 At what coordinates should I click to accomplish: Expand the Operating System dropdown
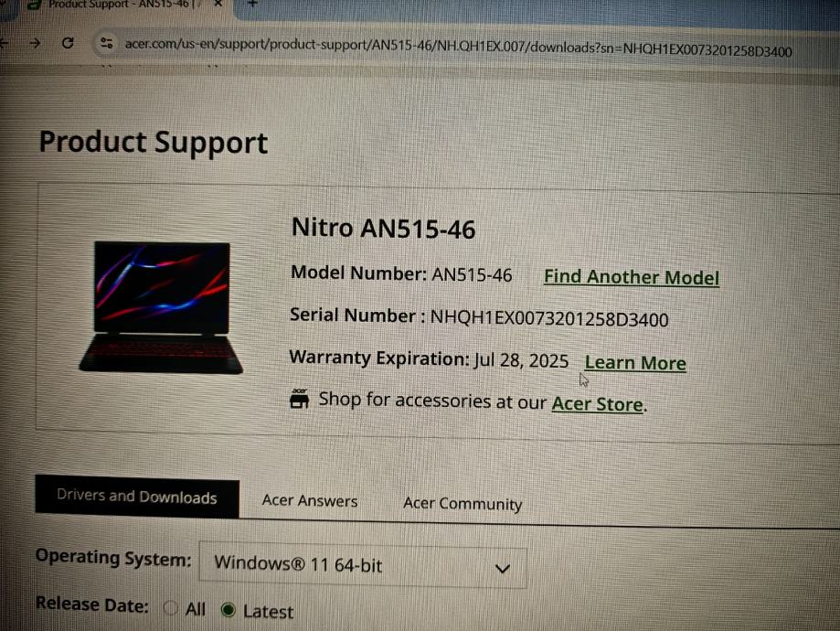click(363, 566)
